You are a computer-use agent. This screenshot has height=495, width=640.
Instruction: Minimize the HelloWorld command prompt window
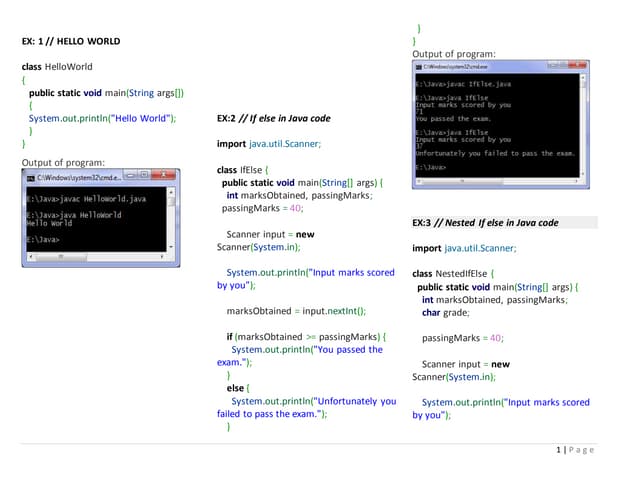[x=132, y=177]
